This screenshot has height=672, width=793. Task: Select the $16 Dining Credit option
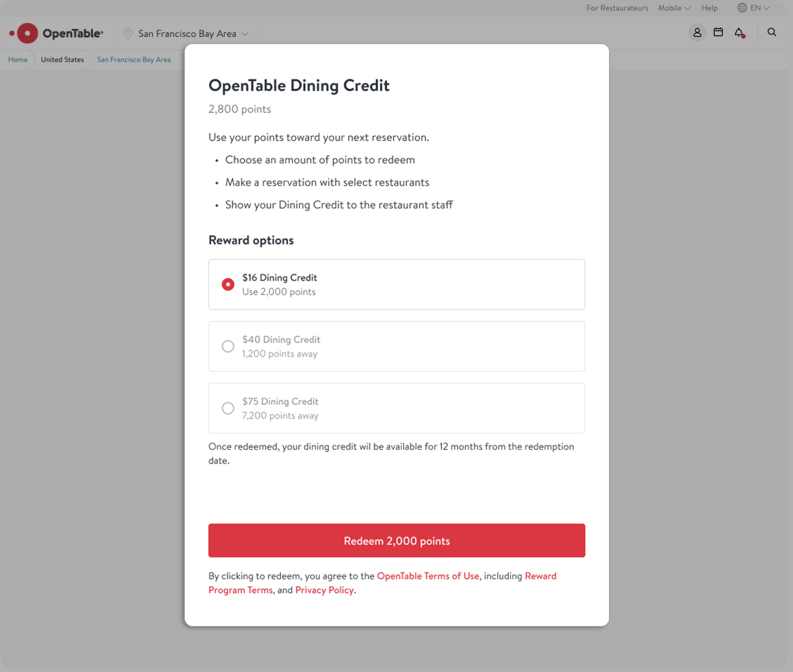click(x=397, y=284)
